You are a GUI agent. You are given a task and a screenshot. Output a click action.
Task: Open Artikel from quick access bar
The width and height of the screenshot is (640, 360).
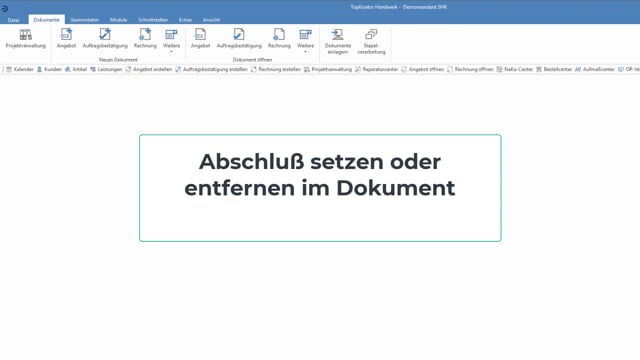click(x=76, y=69)
